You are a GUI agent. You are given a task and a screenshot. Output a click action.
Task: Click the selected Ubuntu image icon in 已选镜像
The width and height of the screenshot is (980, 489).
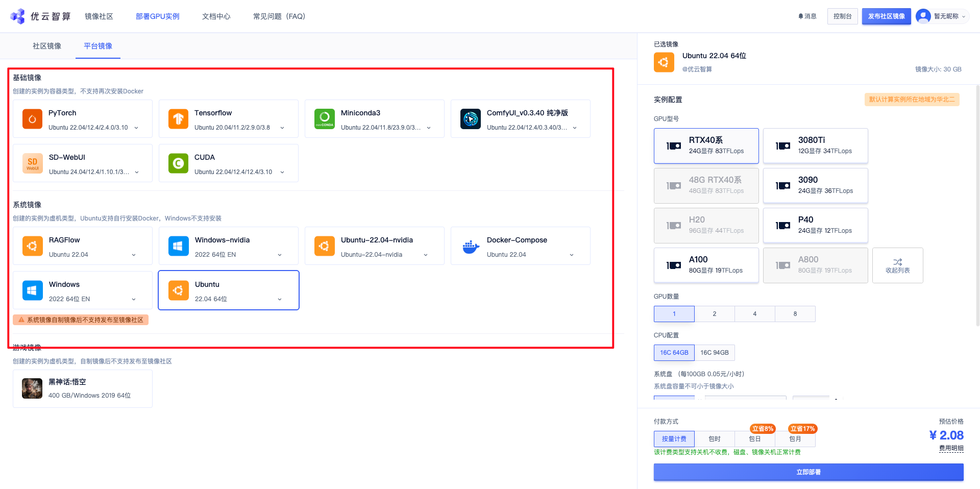tap(664, 62)
